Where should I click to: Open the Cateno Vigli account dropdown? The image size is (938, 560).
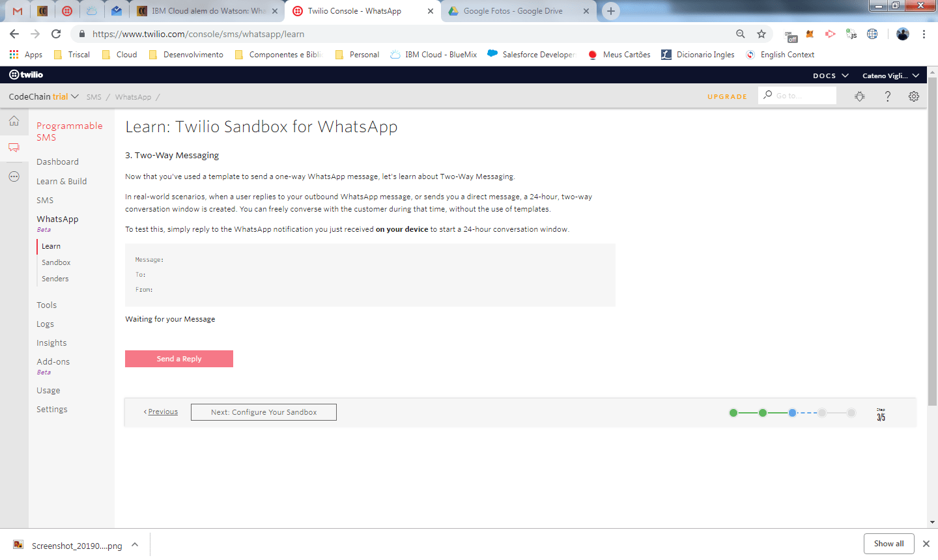[x=890, y=76]
